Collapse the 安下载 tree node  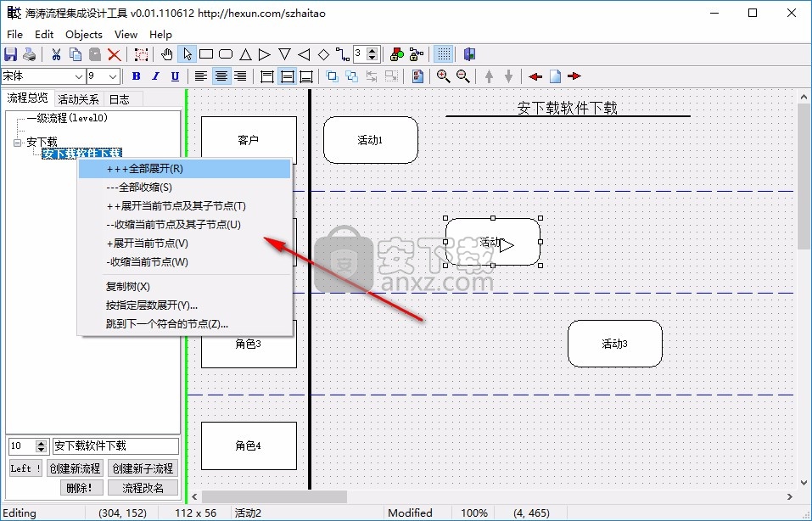click(x=17, y=142)
